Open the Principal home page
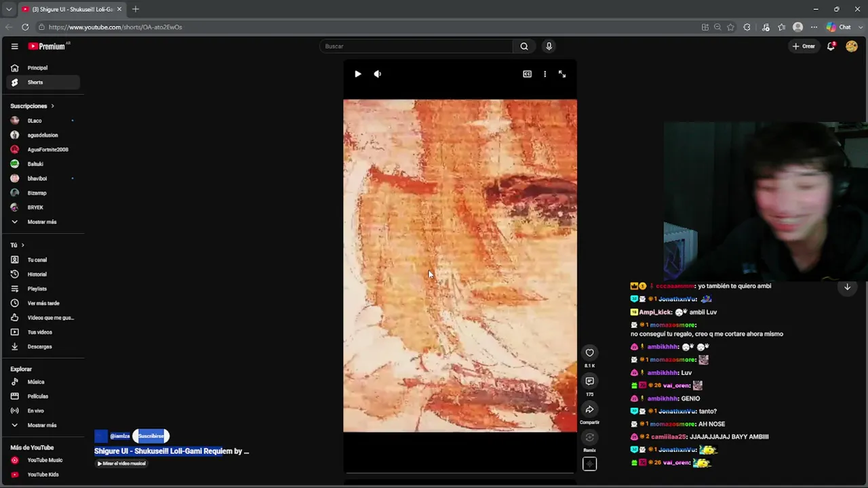Screen dimensions: 868x488 pos(43,68)
